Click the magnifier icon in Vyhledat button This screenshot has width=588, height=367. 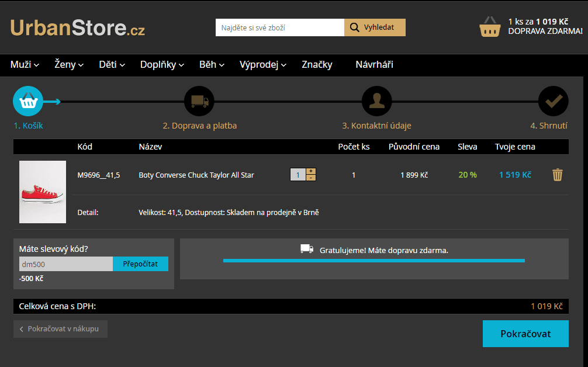354,27
